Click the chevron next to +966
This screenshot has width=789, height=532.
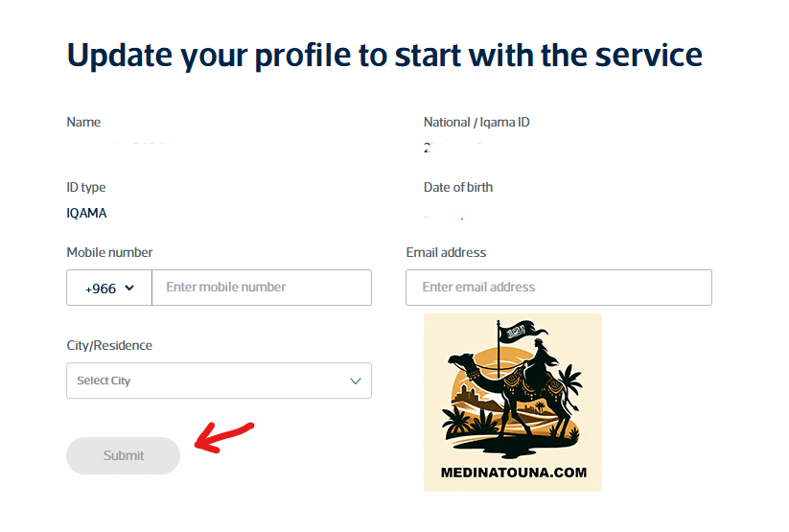click(x=129, y=288)
